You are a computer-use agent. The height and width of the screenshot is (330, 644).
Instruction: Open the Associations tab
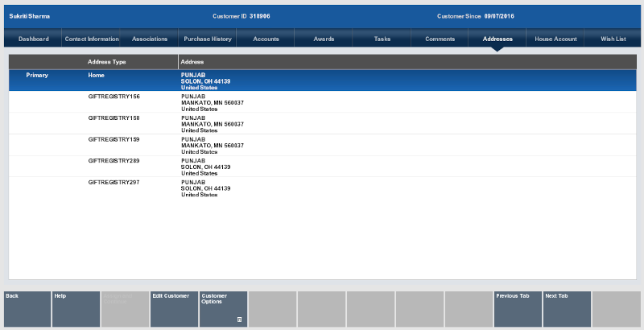(x=150, y=39)
